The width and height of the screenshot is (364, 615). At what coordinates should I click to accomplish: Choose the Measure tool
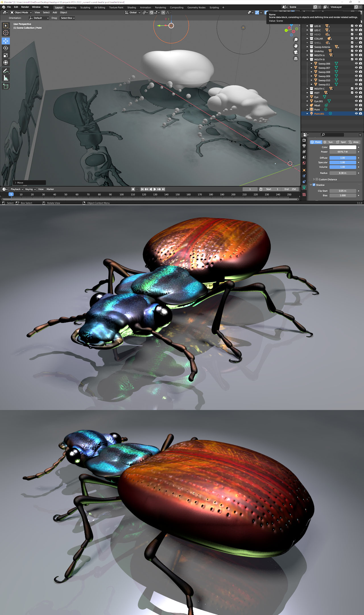click(6, 78)
